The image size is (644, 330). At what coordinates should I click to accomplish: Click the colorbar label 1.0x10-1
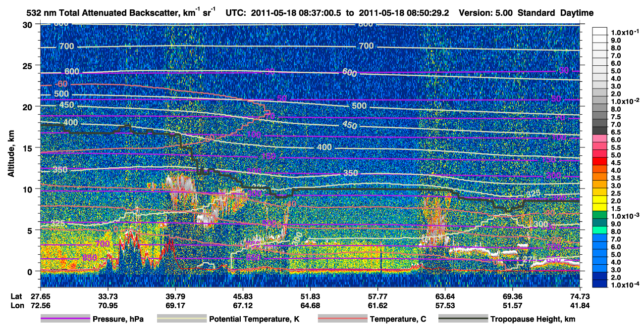pyautogui.click(x=624, y=32)
